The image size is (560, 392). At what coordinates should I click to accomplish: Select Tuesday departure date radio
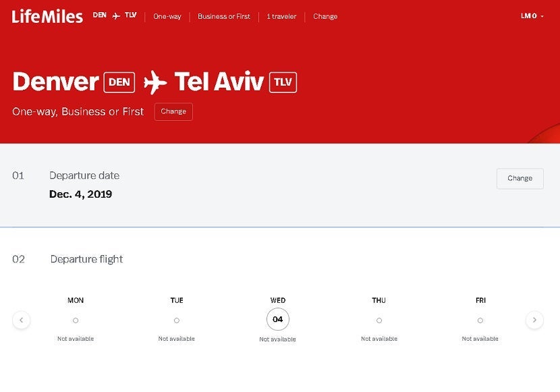pyautogui.click(x=177, y=320)
